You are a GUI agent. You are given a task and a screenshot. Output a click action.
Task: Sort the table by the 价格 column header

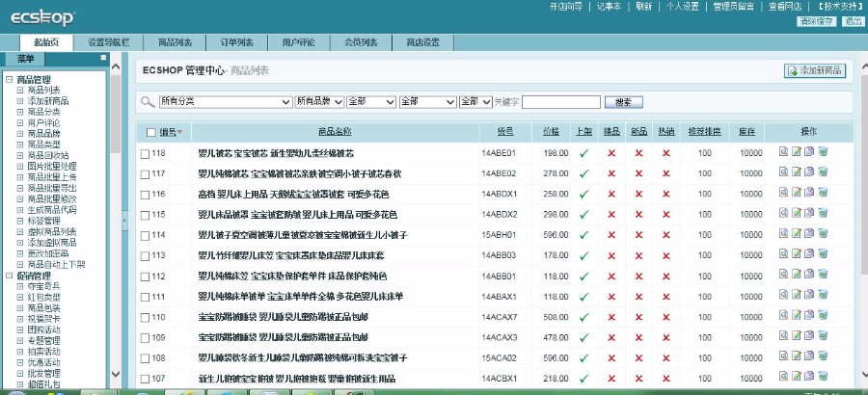551,132
